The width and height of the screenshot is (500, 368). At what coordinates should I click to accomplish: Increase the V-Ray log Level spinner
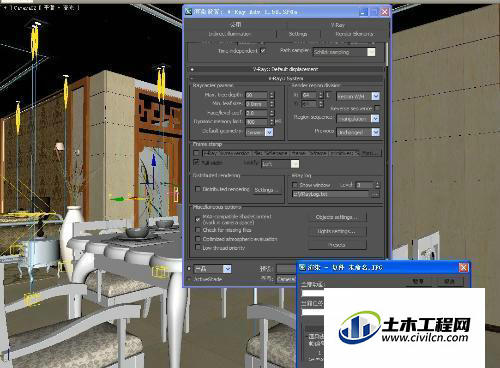pos(377,183)
